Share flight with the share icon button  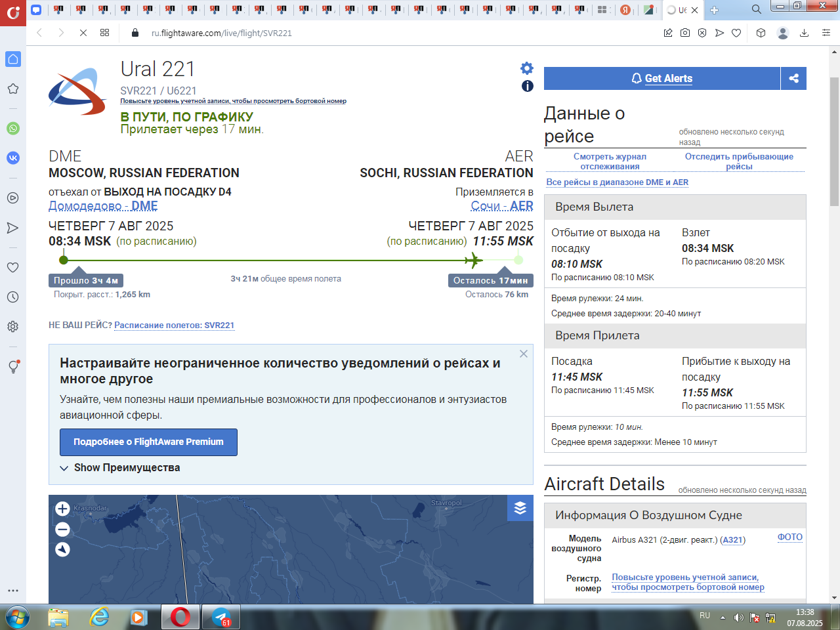pos(793,78)
